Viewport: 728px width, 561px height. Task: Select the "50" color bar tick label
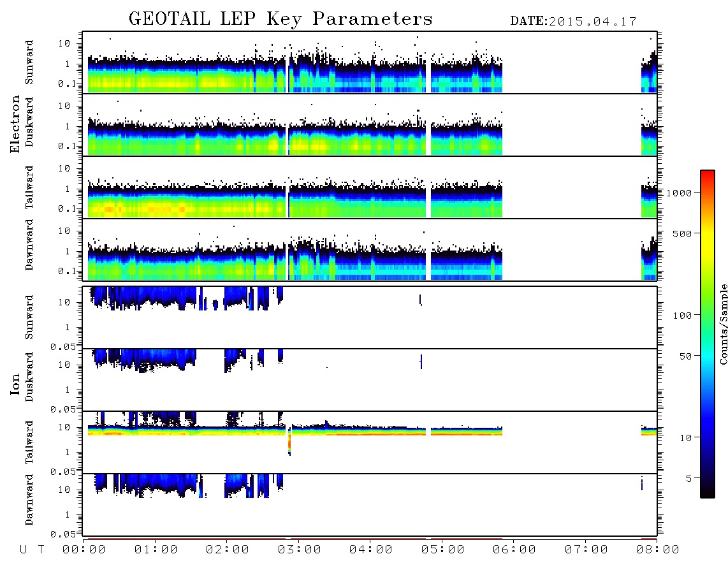pos(685,356)
